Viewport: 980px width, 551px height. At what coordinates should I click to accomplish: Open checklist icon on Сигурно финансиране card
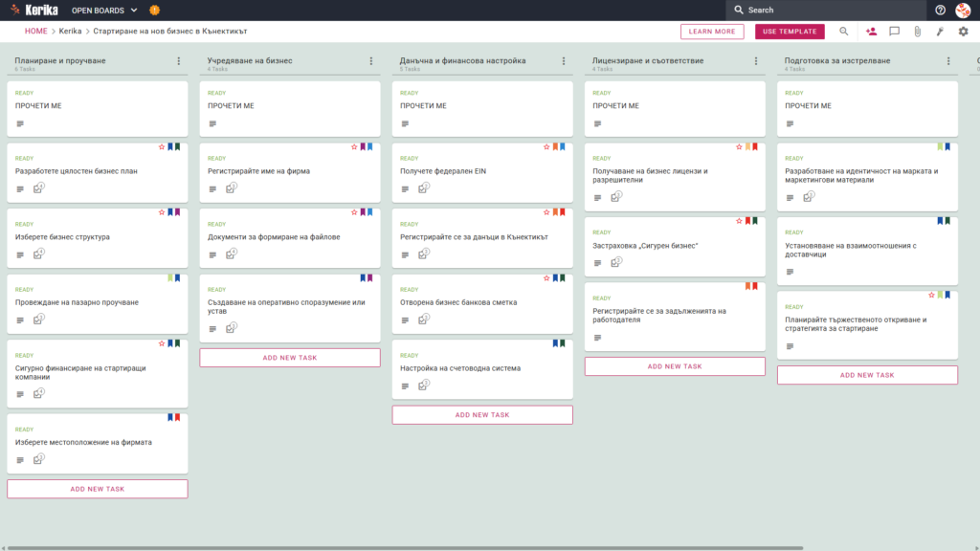[38, 393]
